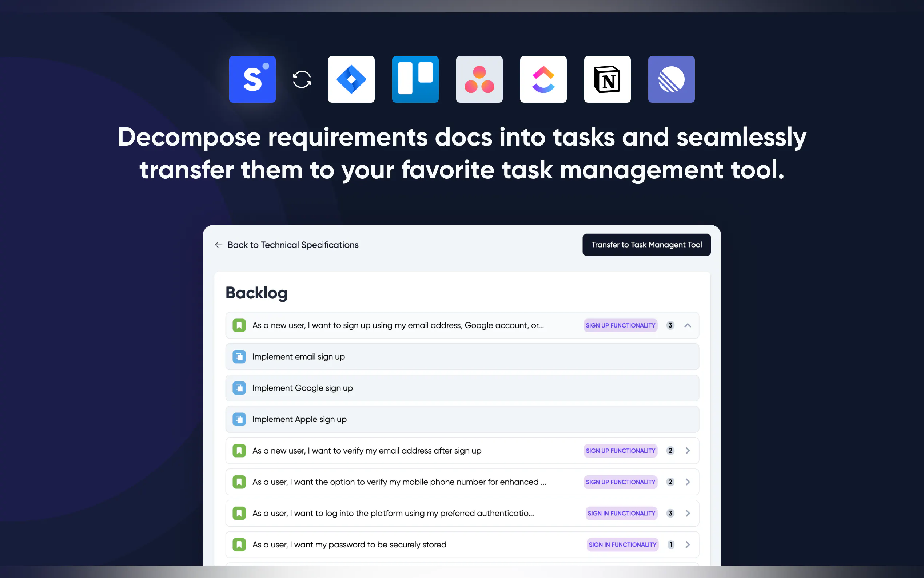Expand the log into the platform story
The image size is (924, 578).
tap(688, 514)
